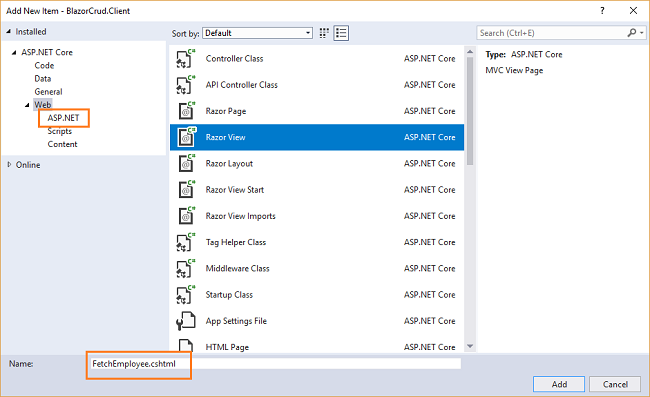Select the HTML Page file icon
Viewport: 650px width, 397px height.
(x=186, y=346)
